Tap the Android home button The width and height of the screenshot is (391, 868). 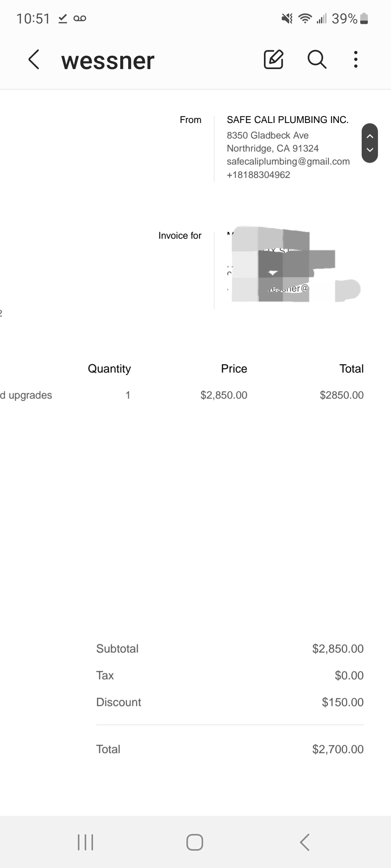pyautogui.click(x=195, y=842)
